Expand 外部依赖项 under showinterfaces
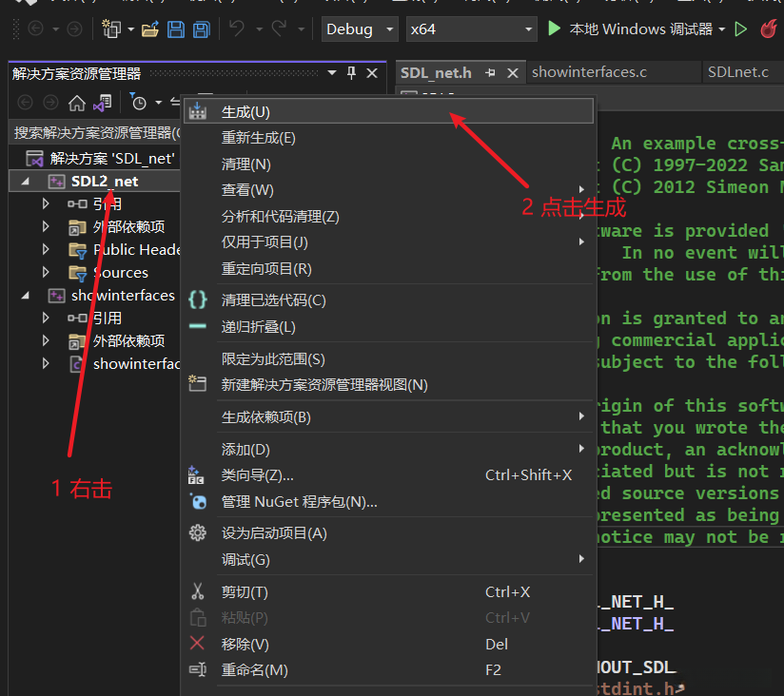Screen dimensions: 784x696 click(x=46, y=340)
